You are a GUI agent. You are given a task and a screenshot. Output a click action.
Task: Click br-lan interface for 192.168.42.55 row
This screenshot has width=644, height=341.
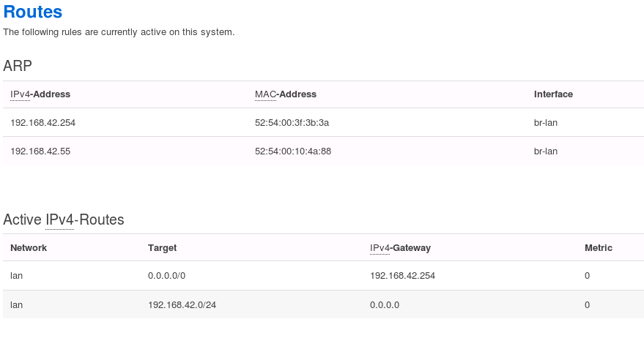coord(546,151)
